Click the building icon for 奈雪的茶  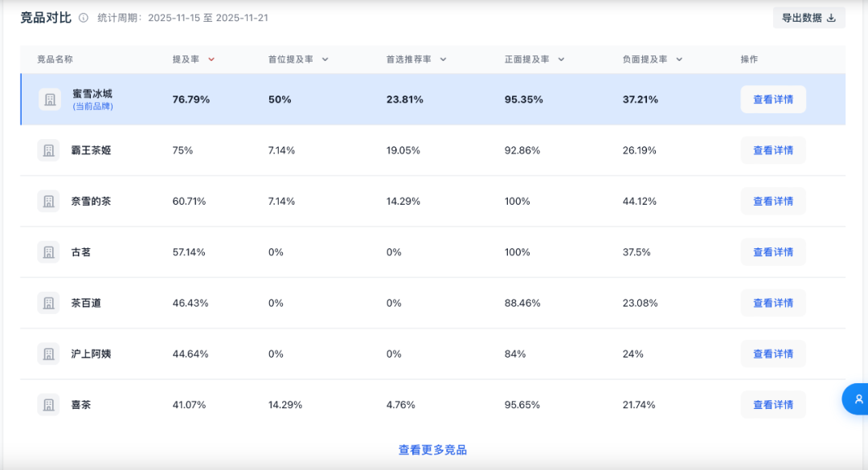click(49, 202)
